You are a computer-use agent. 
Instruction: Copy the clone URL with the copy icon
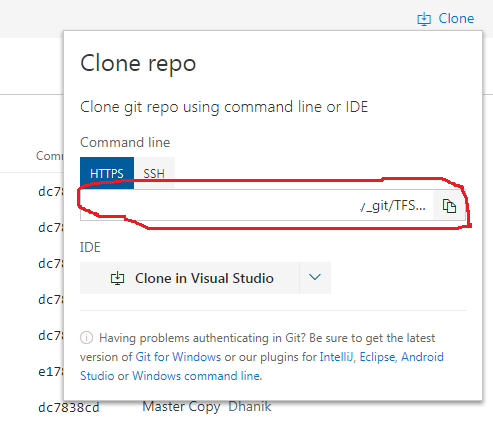coord(449,206)
